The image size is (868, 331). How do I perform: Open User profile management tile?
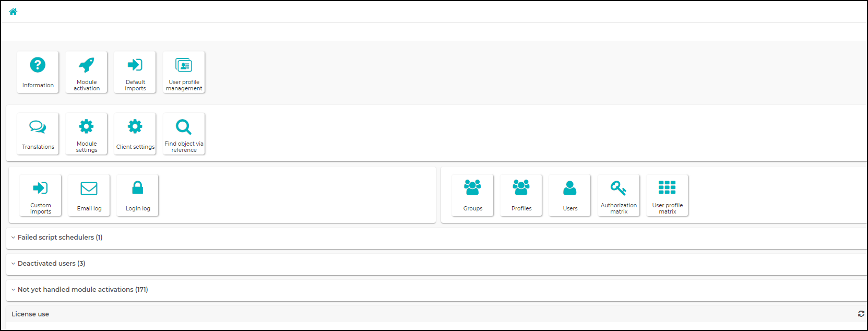[184, 72]
